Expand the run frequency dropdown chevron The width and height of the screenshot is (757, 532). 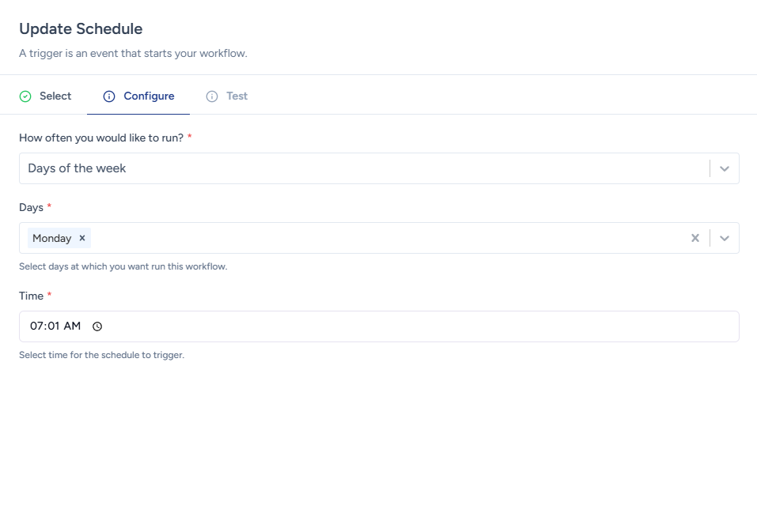click(x=724, y=168)
